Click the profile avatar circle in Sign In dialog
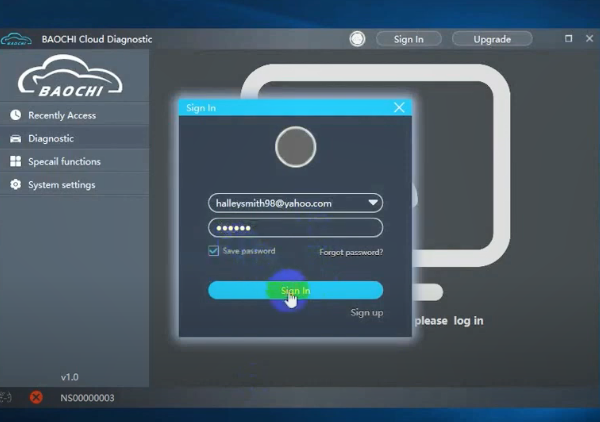The image size is (600, 422). pyautogui.click(x=295, y=147)
